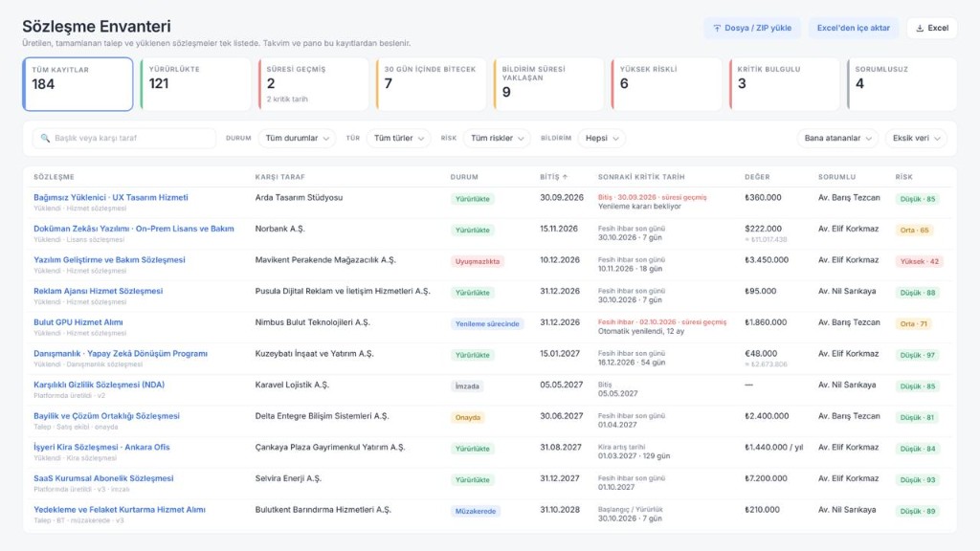This screenshot has height=551, width=980.
Task: Click the Sözleşme column header
Action: [x=54, y=177]
